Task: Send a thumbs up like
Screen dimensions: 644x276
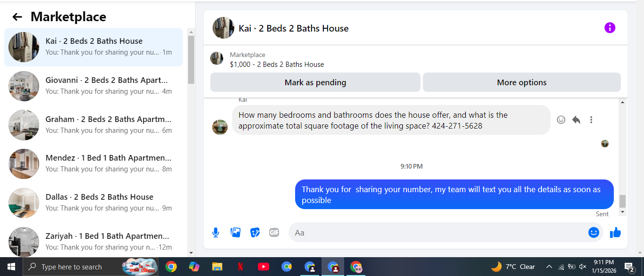Action: click(x=615, y=232)
